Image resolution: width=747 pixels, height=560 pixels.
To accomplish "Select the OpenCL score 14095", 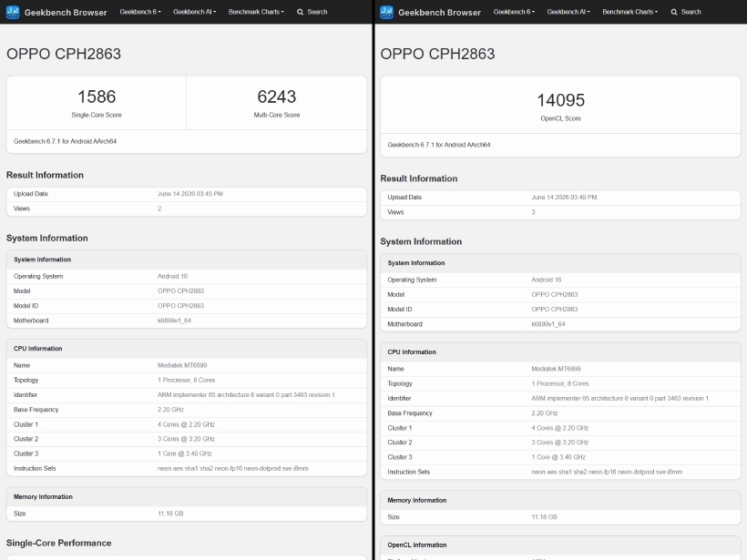I will pos(561,100).
